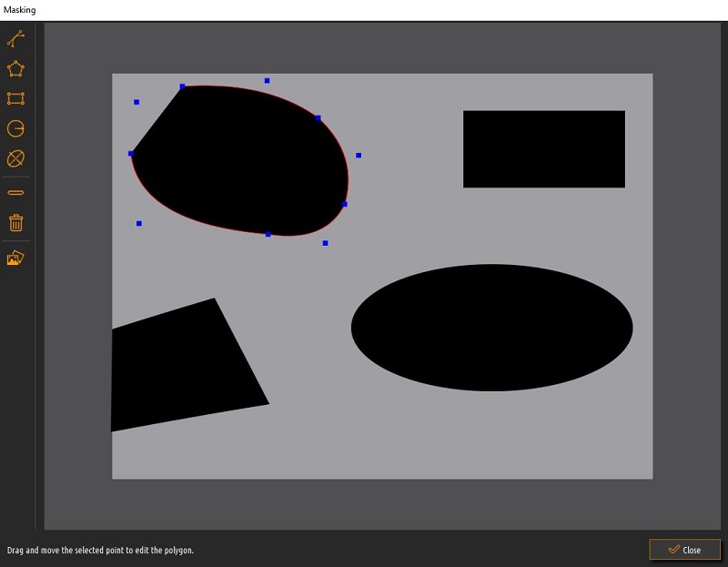Select the black quadrilateral polygon mask
This screenshot has height=567, width=728.
click(186, 367)
